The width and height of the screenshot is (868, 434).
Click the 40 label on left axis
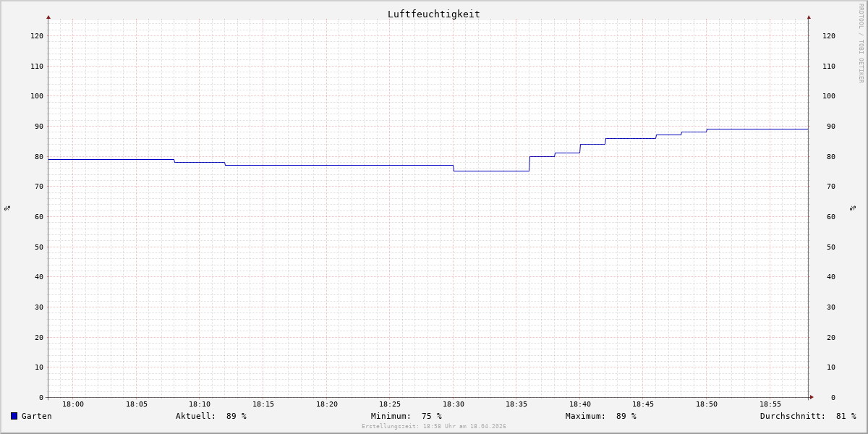pyautogui.click(x=39, y=277)
